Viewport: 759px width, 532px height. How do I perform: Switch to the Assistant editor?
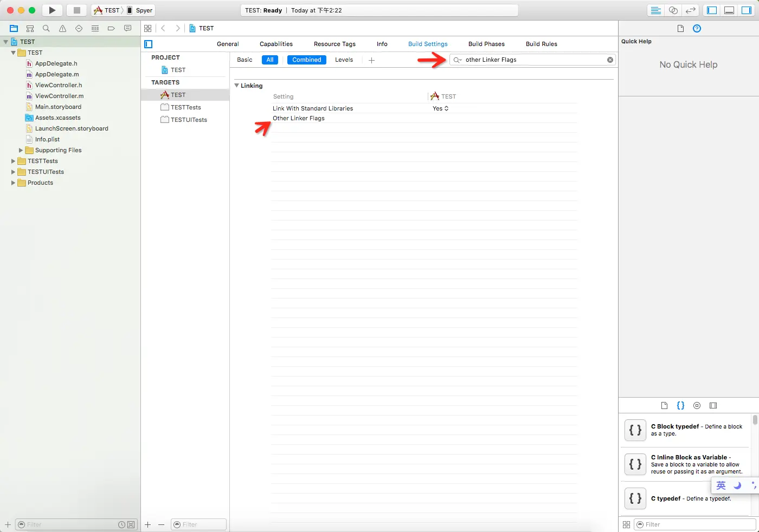point(673,10)
